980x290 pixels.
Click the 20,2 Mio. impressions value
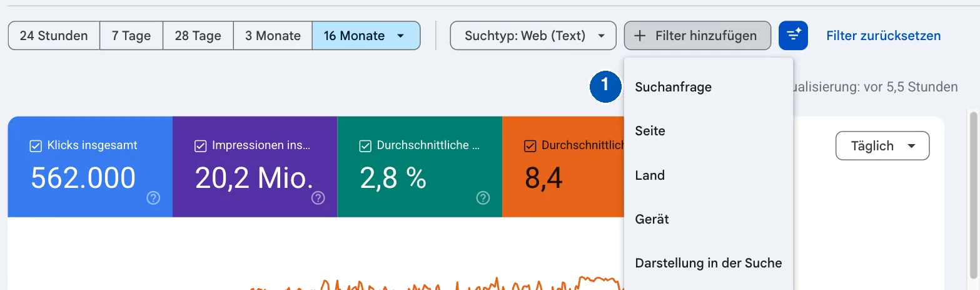(x=255, y=179)
